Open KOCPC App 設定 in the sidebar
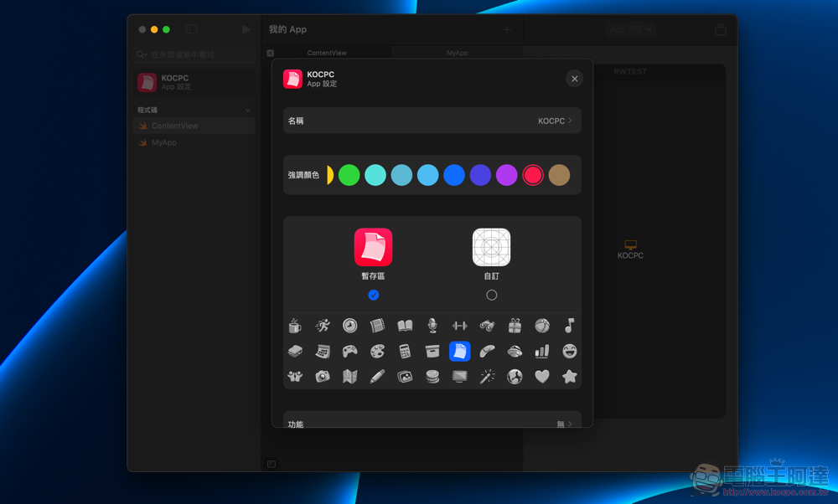The image size is (838, 504). [x=194, y=82]
